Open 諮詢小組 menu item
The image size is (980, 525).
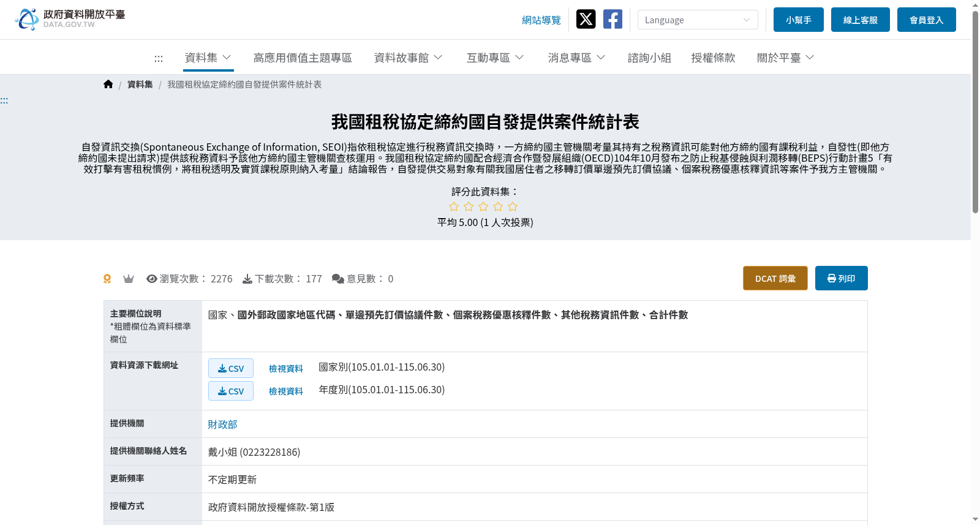(649, 58)
